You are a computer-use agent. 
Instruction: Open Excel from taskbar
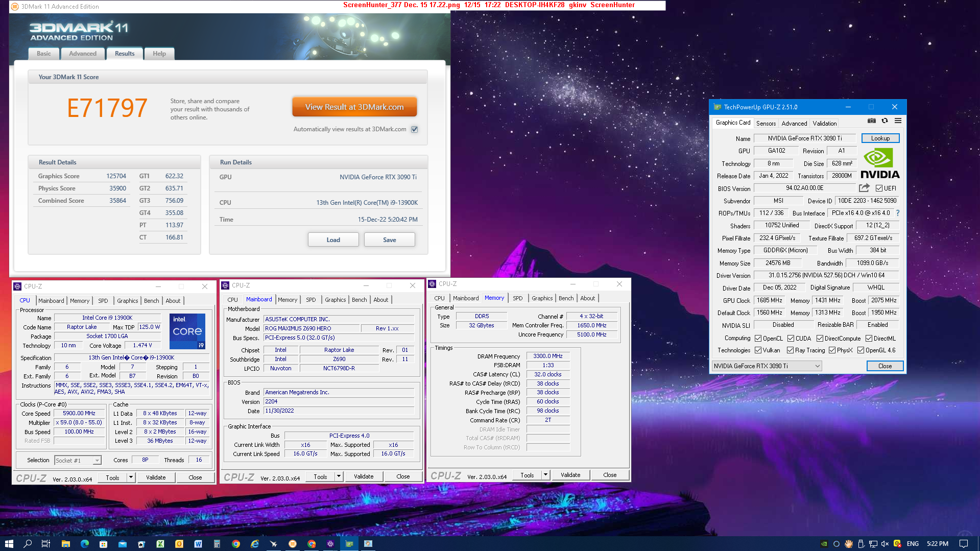pyautogui.click(x=160, y=543)
